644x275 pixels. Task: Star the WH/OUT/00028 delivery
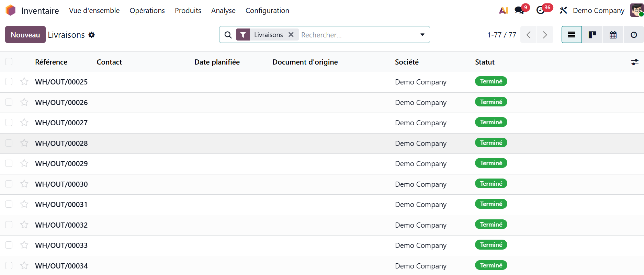coord(24,143)
